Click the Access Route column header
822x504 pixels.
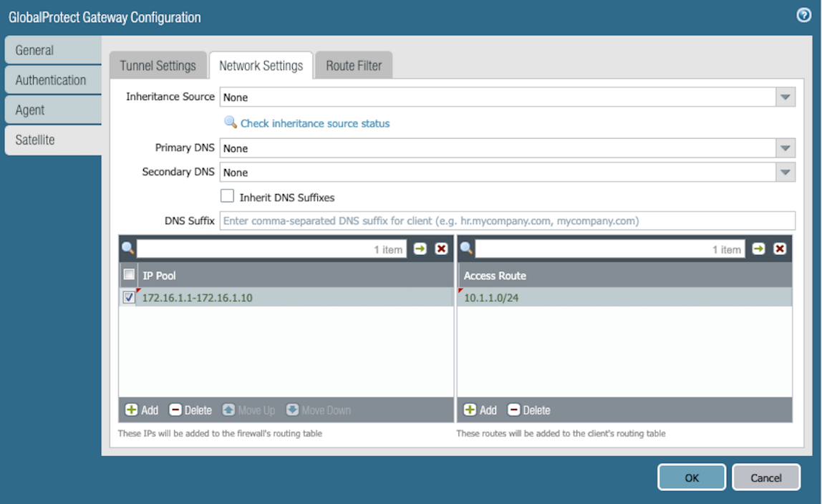pos(624,275)
